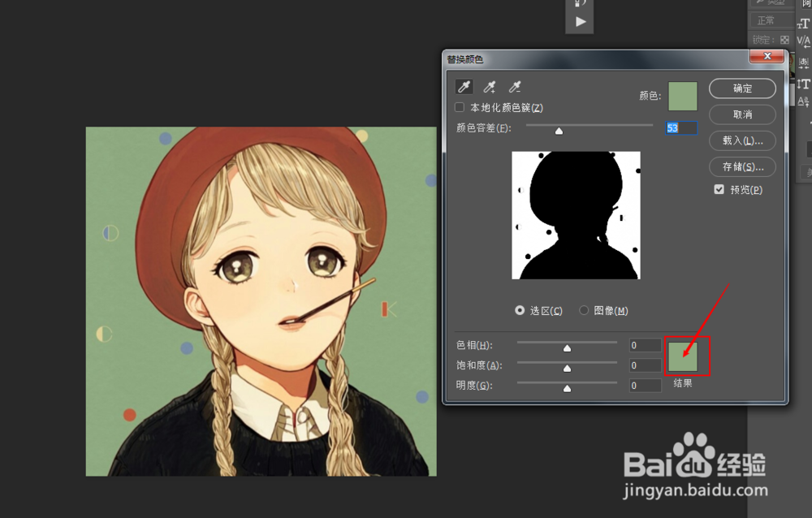The width and height of the screenshot is (812, 518).
Task: Enable 本地化颜色簇 checkbox
Action: pos(460,107)
